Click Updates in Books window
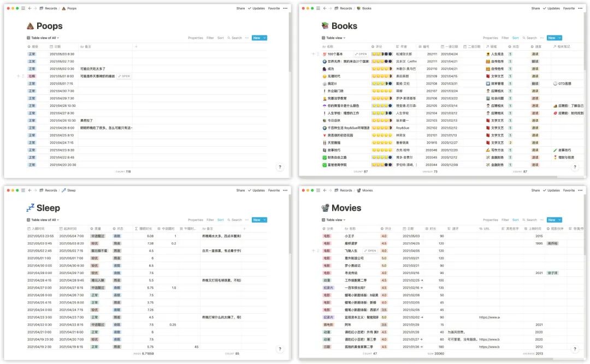Screen dimensions: 590x364 tap(551, 8)
